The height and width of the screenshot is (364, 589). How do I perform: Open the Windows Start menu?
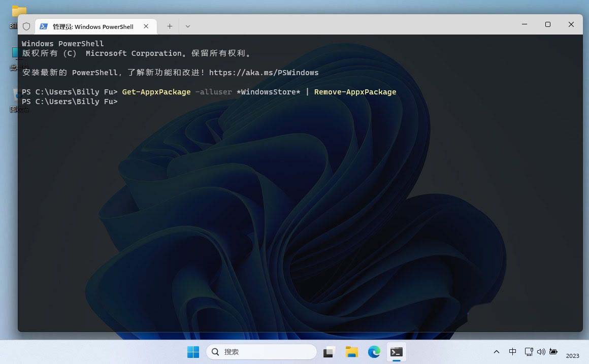(193, 352)
